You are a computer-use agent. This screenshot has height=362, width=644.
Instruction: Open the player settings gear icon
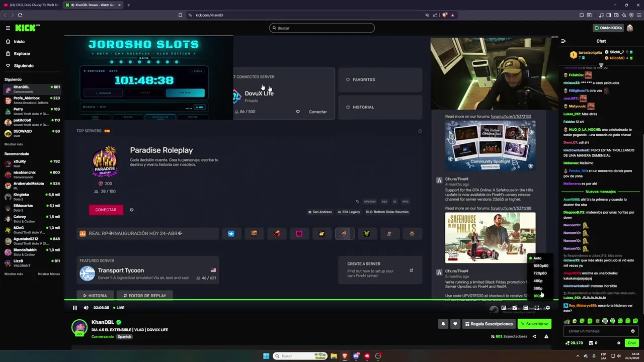tap(547, 308)
